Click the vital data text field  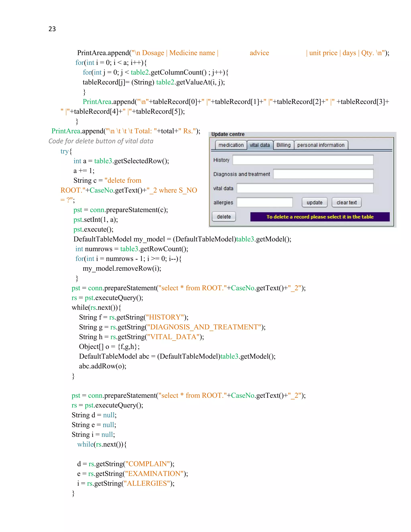305,188
